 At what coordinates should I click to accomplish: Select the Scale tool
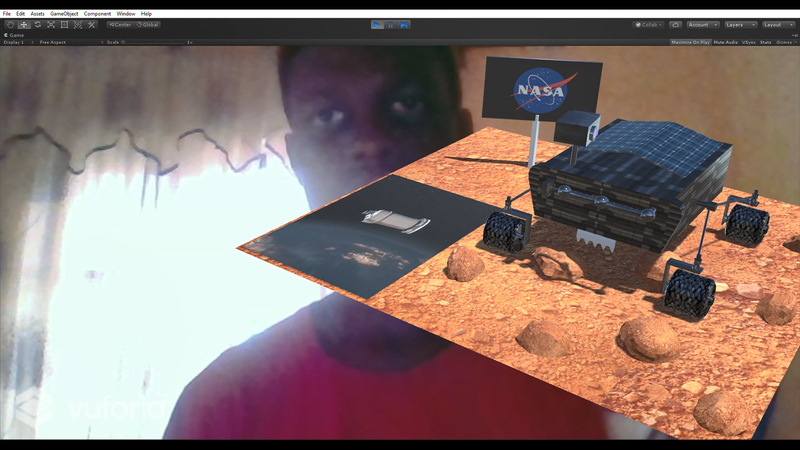(51, 24)
